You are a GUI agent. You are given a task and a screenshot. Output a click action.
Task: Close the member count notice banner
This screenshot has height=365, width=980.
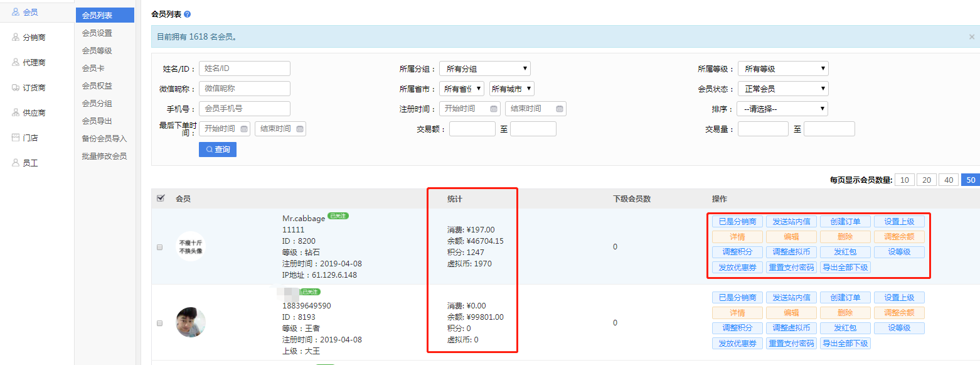coord(972,36)
